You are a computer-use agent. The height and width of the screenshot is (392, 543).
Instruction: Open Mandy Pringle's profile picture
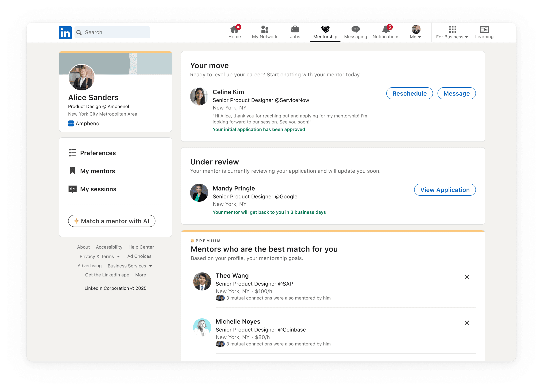pos(199,193)
